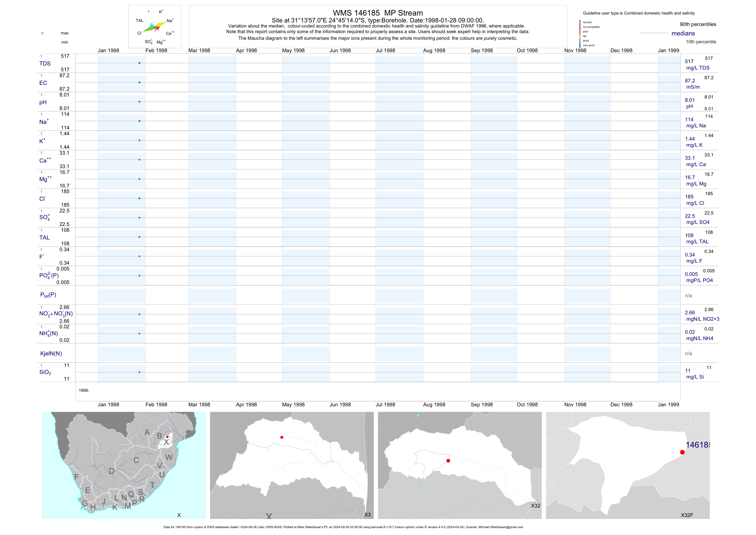Select the pH row label

[43, 102]
